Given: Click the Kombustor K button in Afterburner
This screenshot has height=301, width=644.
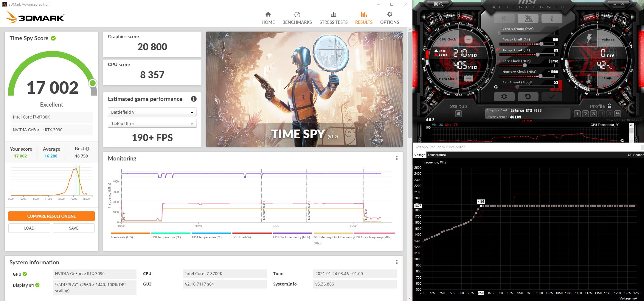Looking at the screenshot, I should tap(504, 18).
